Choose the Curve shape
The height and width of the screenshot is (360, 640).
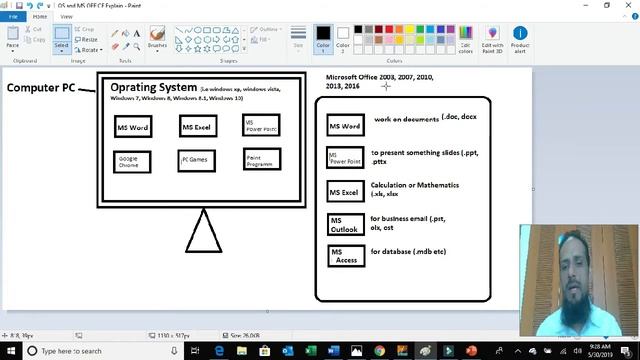188,30
